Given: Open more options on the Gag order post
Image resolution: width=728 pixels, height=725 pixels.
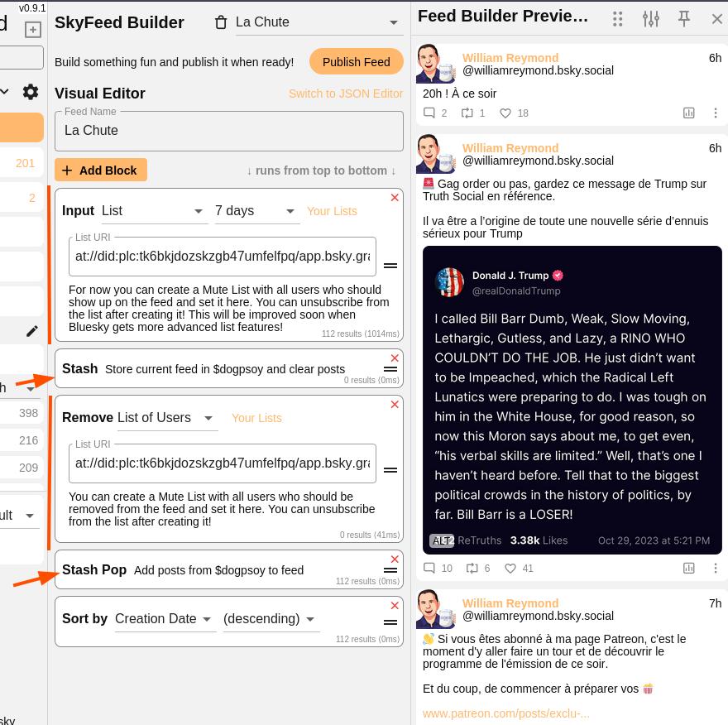Looking at the screenshot, I should coord(716,568).
